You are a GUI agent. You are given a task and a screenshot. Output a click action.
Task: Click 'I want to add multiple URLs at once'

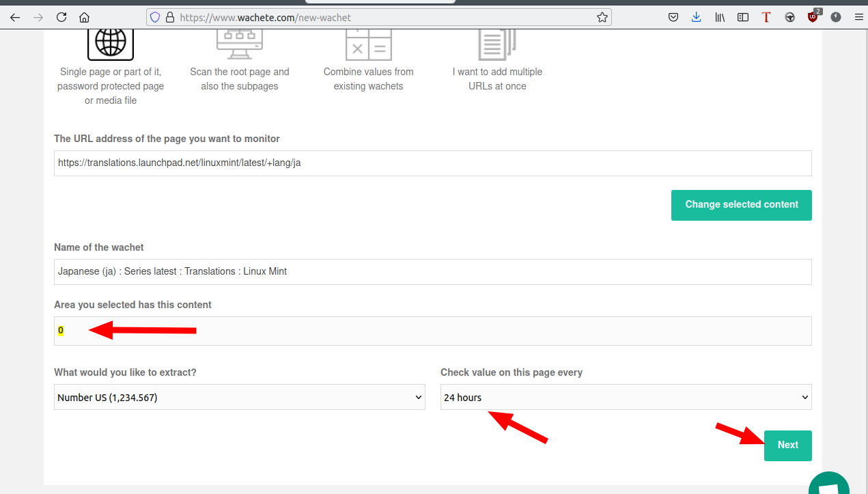[497, 79]
